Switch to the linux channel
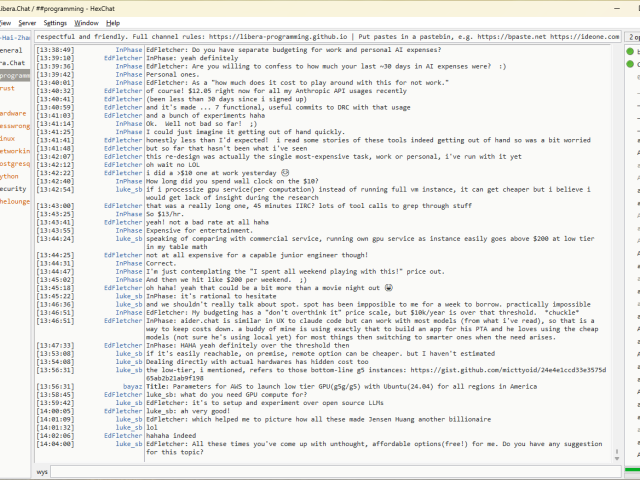 click(x=8, y=138)
